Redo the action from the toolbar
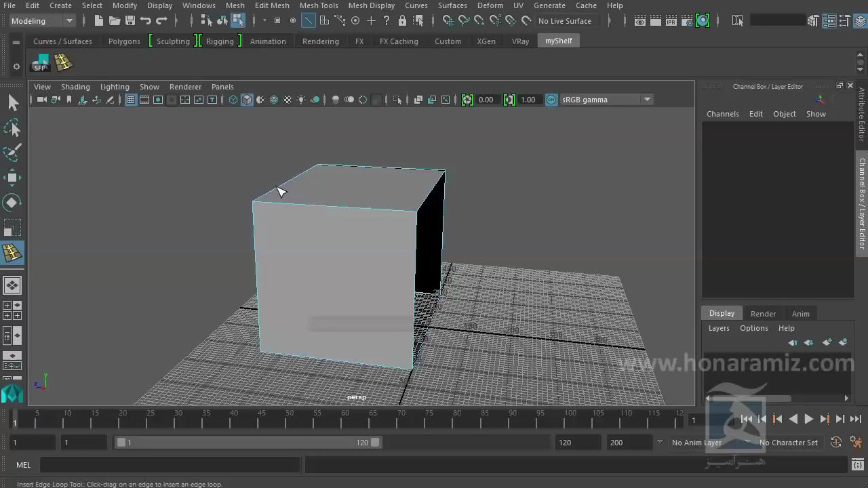This screenshot has height=488, width=868. tap(161, 21)
